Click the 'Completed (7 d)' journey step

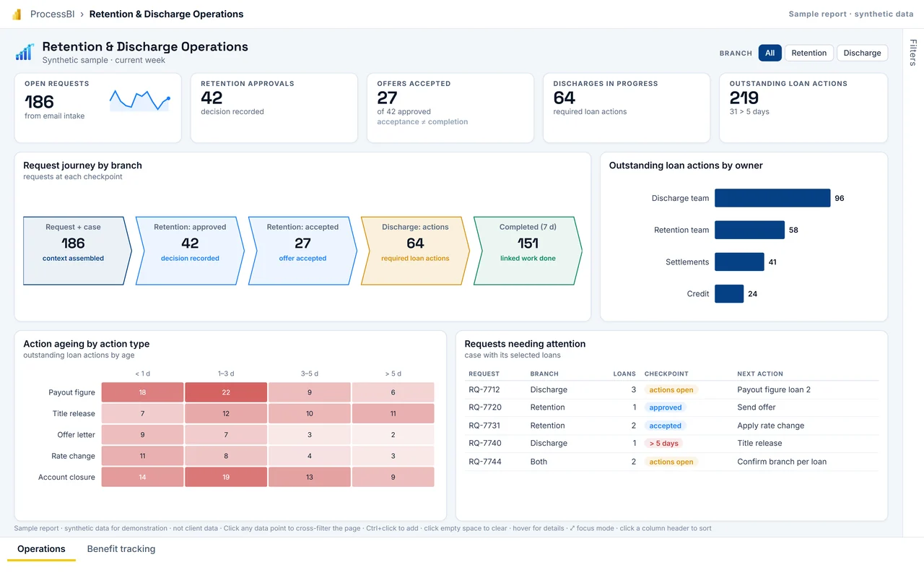pos(528,251)
